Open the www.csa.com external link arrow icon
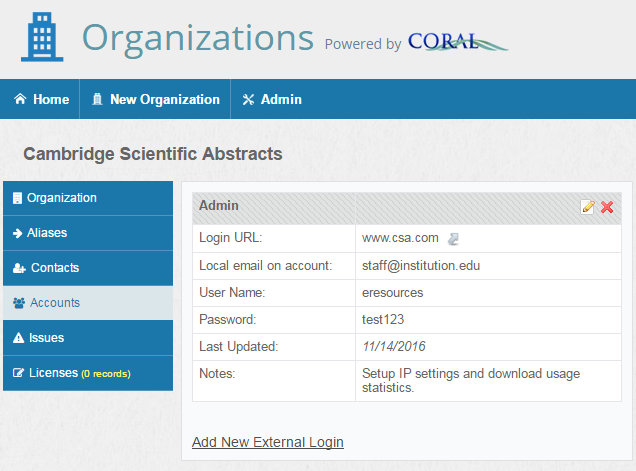Viewport: 636px width, 471px height. click(x=453, y=239)
